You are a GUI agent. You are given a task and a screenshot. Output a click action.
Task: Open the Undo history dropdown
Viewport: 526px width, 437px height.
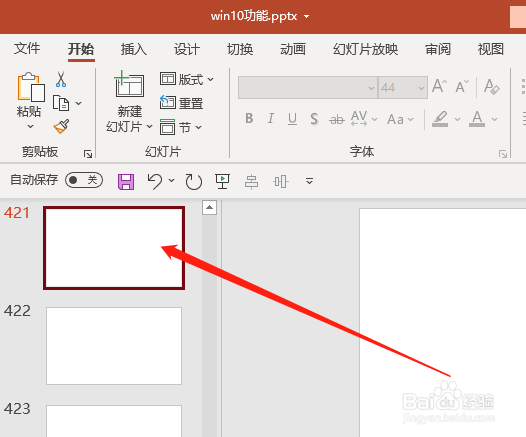click(x=171, y=181)
